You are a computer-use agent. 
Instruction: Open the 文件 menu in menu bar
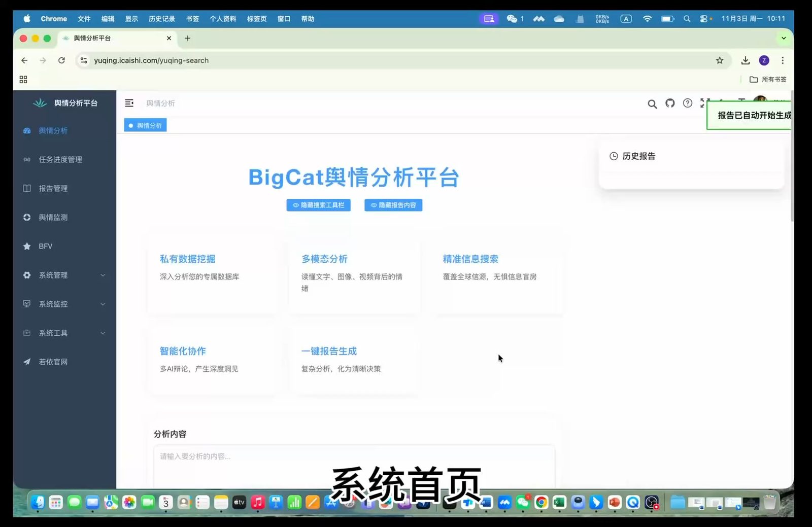(84, 19)
